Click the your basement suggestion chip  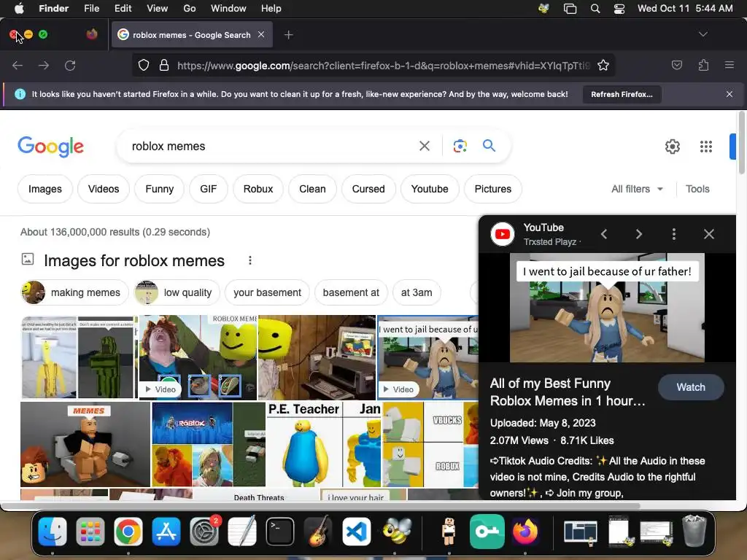pos(267,292)
